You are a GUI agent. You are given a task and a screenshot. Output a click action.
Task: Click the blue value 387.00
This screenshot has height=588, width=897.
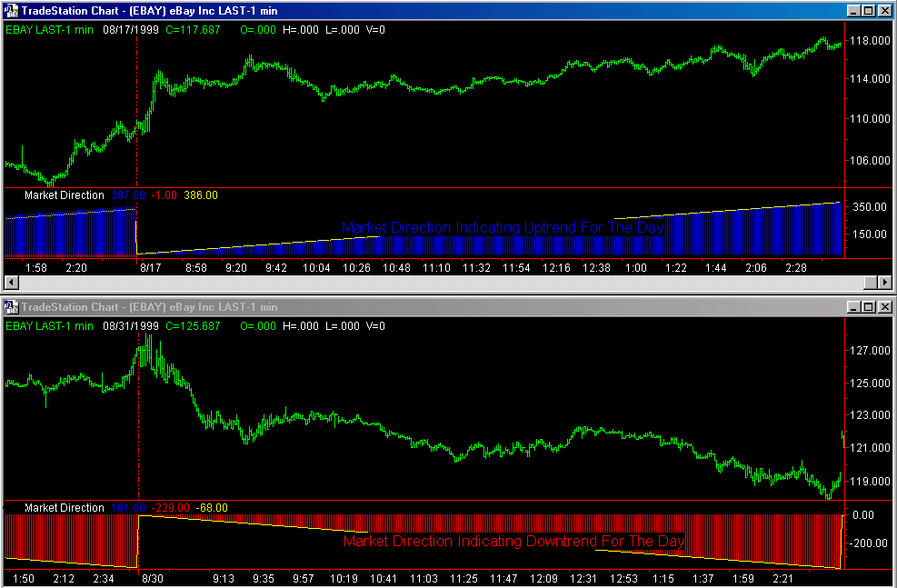(x=128, y=195)
